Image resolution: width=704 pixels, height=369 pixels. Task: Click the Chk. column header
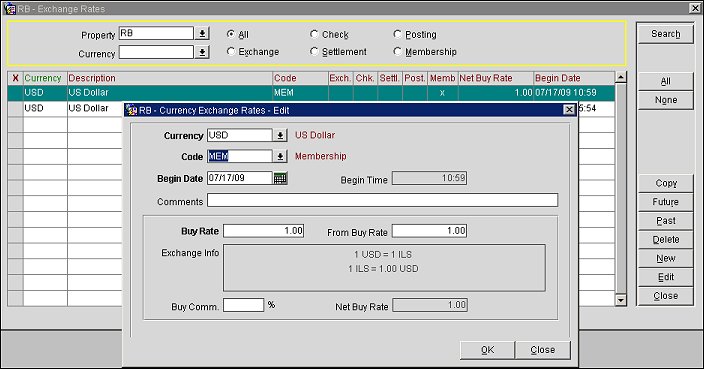(365, 78)
